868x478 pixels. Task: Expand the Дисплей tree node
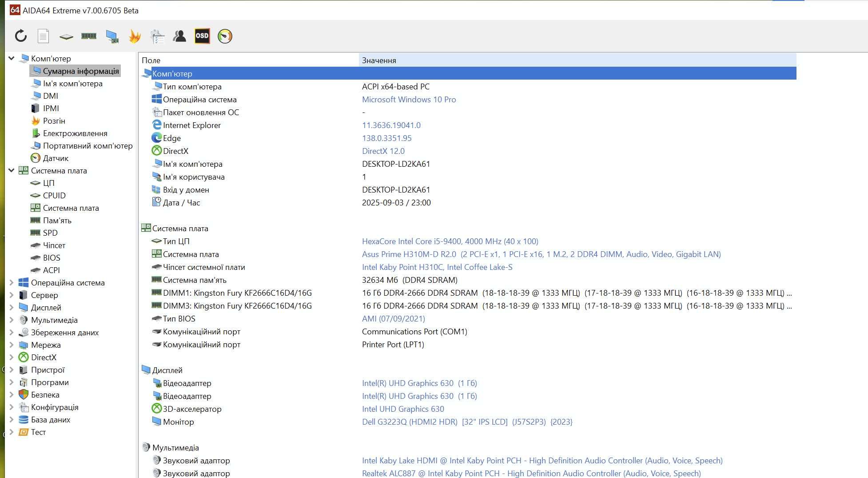point(12,307)
